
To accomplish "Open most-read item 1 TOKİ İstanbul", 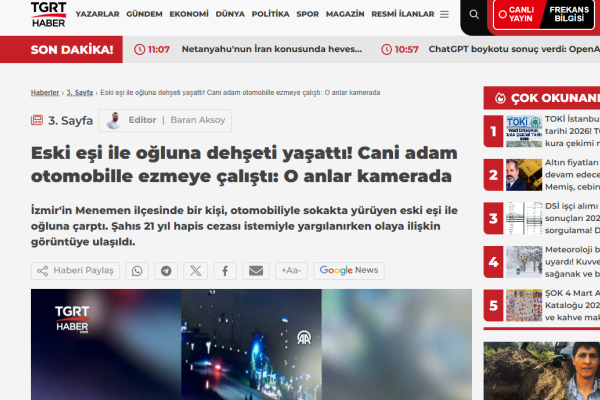I will tap(572, 131).
